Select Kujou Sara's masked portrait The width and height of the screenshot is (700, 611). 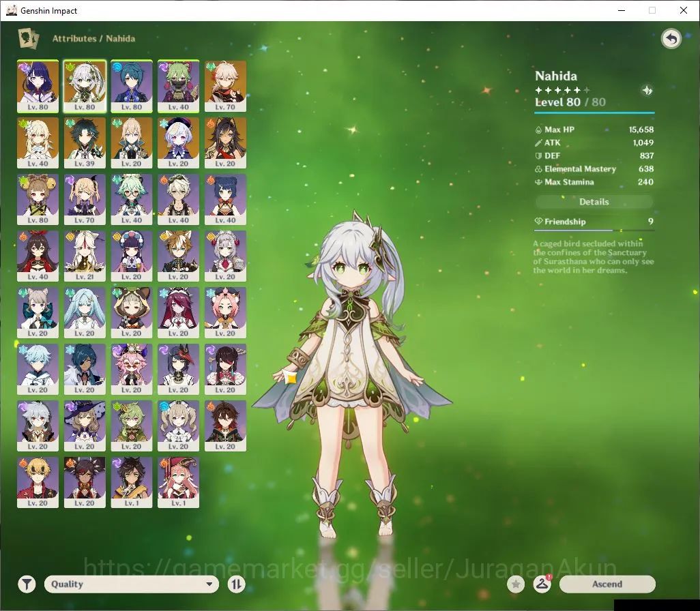pos(179,370)
